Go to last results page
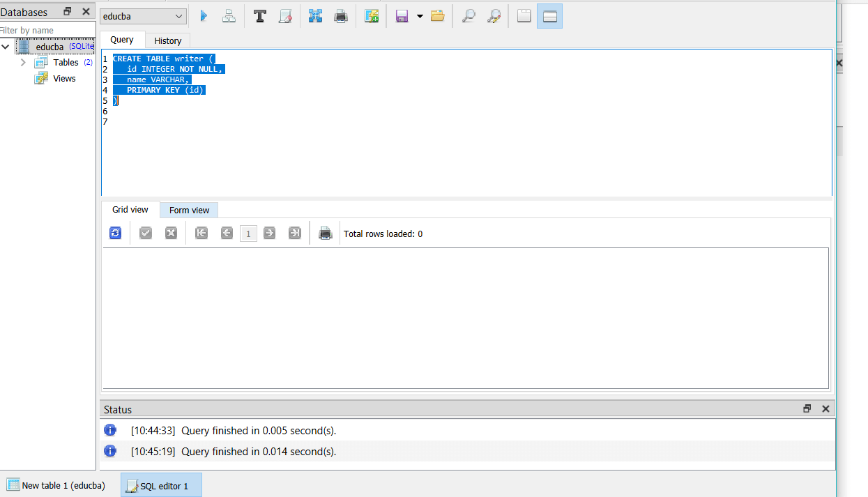The width and height of the screenshot is (868, 497). click(x=295, y=234)
